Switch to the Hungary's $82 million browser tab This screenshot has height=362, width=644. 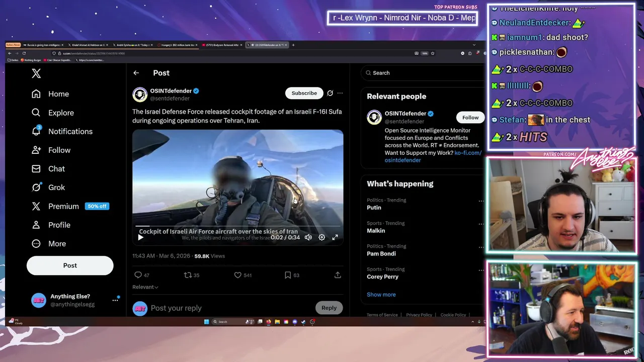pyautogui.click(x=177, y=45)
